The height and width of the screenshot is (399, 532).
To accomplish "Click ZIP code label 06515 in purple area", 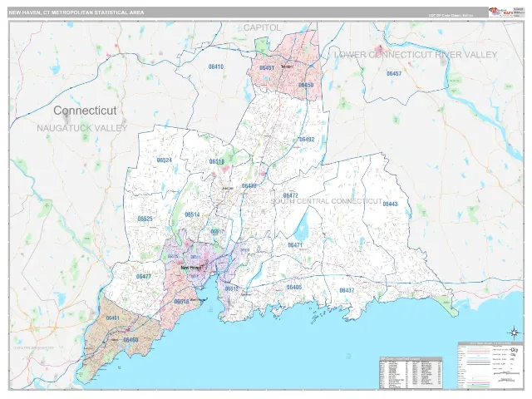I will click(x=173, y=256).
